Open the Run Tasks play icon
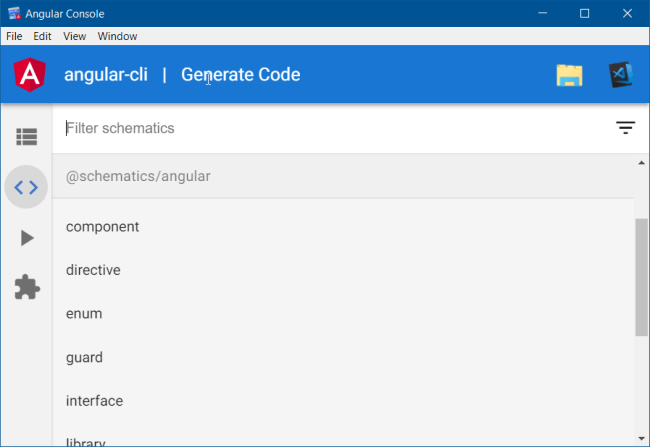 [27, 238]
